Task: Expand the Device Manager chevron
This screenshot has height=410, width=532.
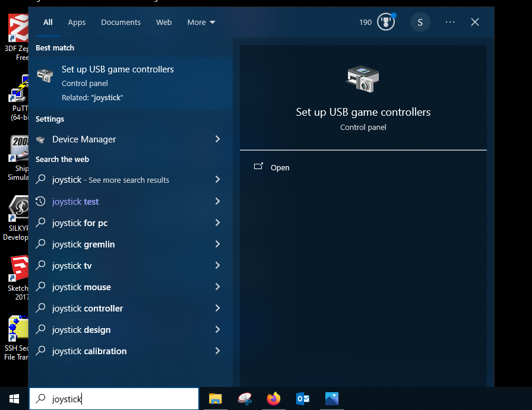Action: click(217, 139)
